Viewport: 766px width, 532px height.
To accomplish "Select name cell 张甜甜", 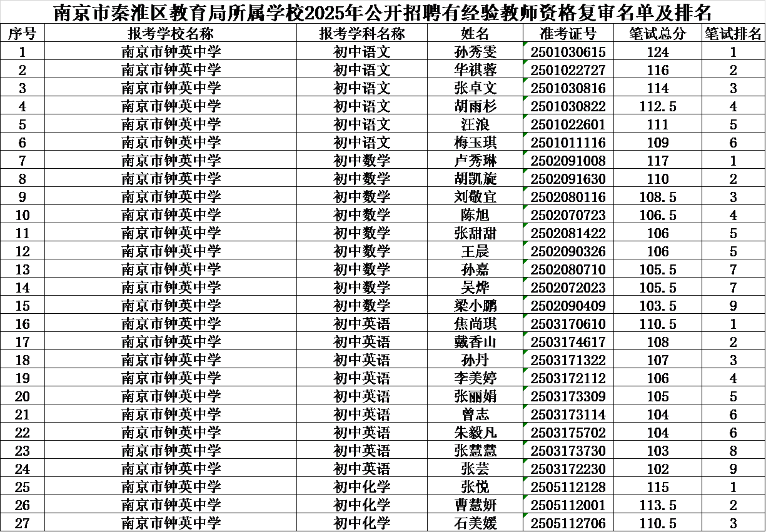I will 475,233.
